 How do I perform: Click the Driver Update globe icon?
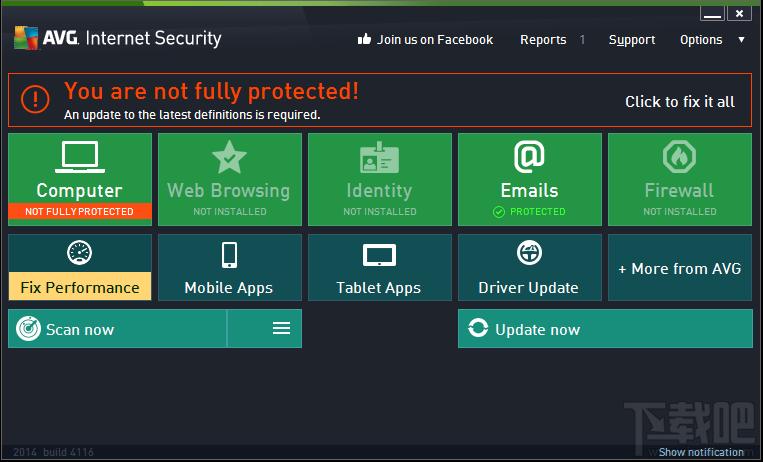click(x=529, y=252)
